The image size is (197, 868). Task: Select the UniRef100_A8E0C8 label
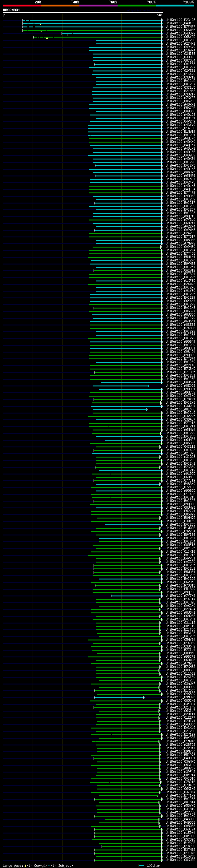180,386
